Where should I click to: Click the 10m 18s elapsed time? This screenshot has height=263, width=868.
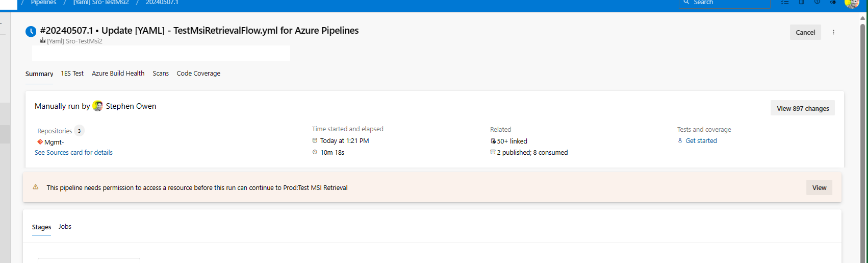point(332,152)
